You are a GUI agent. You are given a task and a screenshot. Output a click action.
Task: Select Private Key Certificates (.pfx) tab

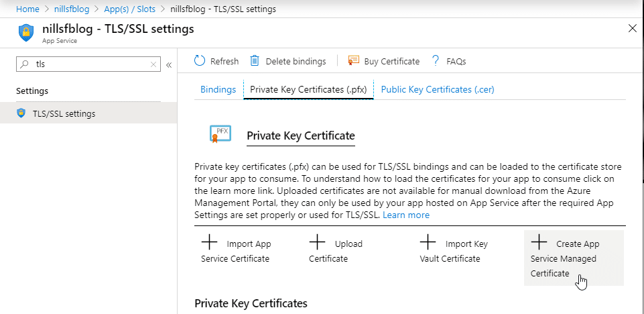308,89
